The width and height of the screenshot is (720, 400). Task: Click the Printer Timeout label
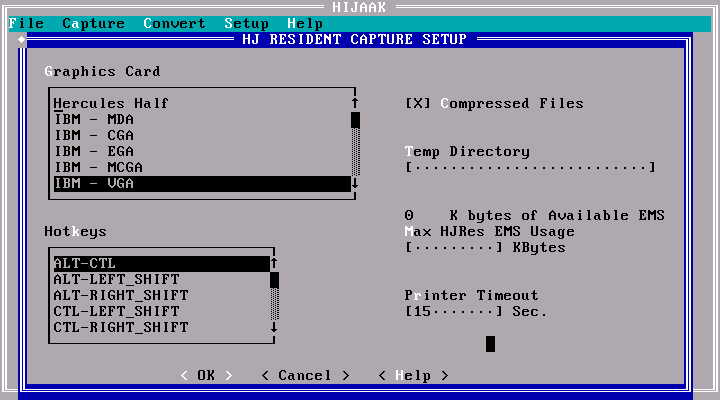click(472, 295)
